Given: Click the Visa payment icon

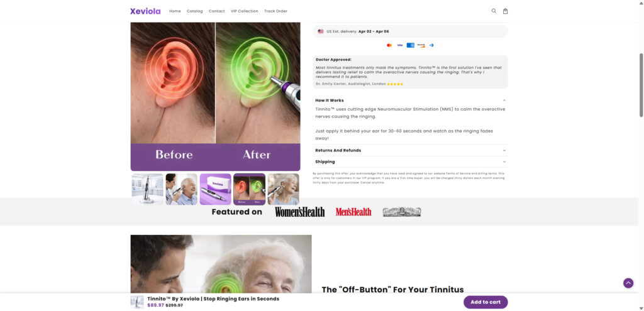Looking at the screenshot, I should coord(399,45).
